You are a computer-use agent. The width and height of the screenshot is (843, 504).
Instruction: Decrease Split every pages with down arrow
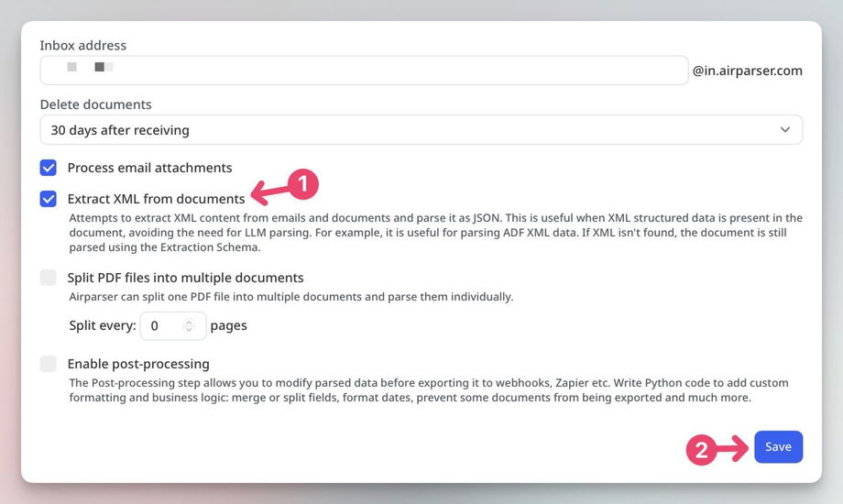(189, 329)
